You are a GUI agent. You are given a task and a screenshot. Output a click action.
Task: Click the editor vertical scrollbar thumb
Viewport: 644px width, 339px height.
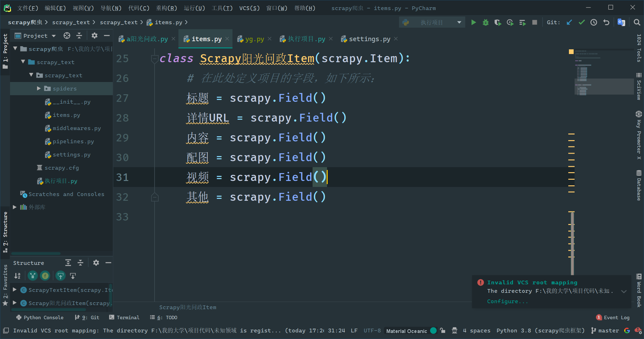coord(572,243)
